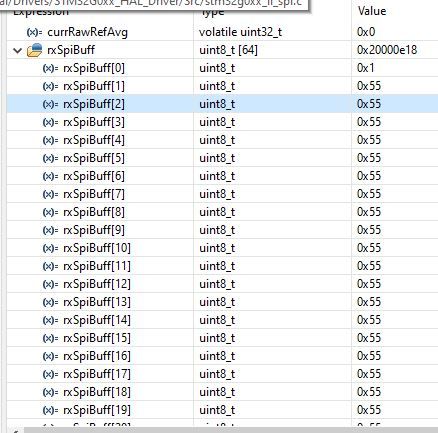Viewport: 438px width, 433px height.
Task: Click variable icon beside rxSpiBuff[19]
Action: pyautogui.click(x=50, y=410)
